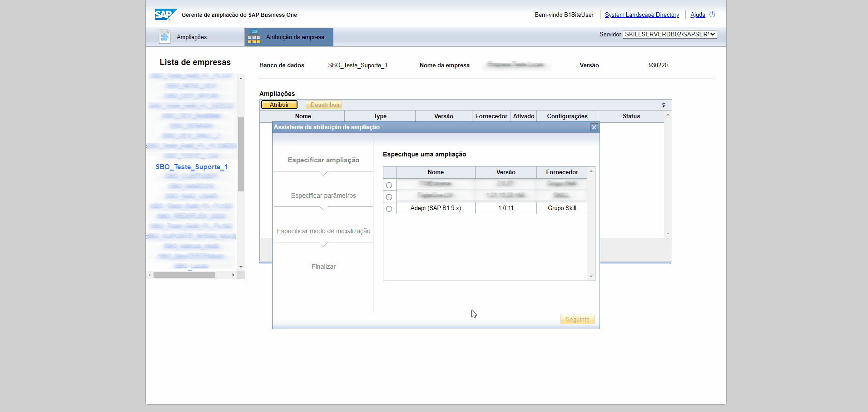Open the Ampliações tab
This screenshot has height=412, width=868.
(200, 37)
